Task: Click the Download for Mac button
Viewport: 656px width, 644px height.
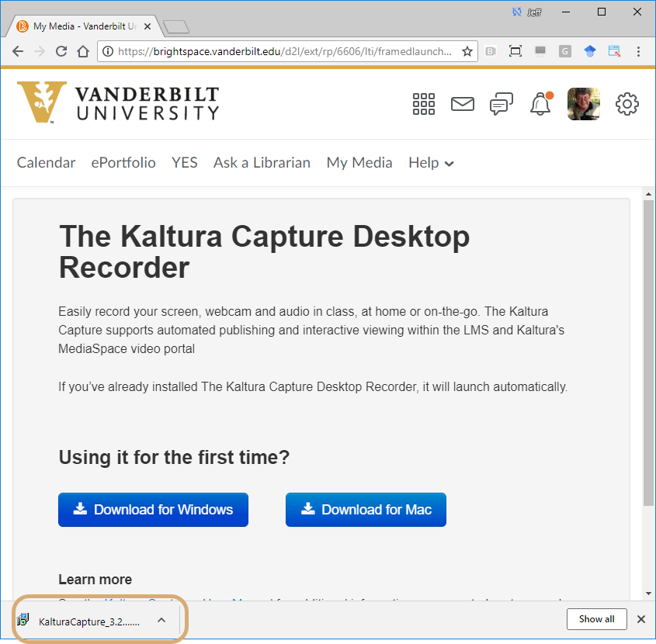Action: click(366, 510)
